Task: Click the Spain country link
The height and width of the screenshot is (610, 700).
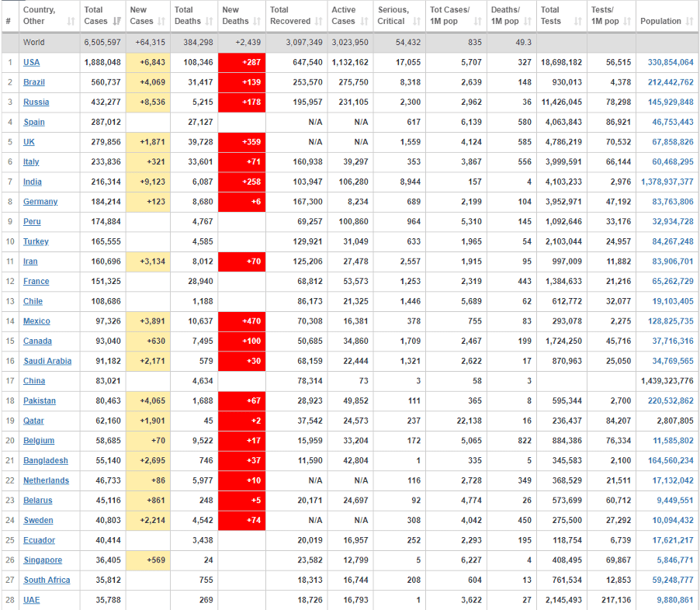Action: pos(34,122)
